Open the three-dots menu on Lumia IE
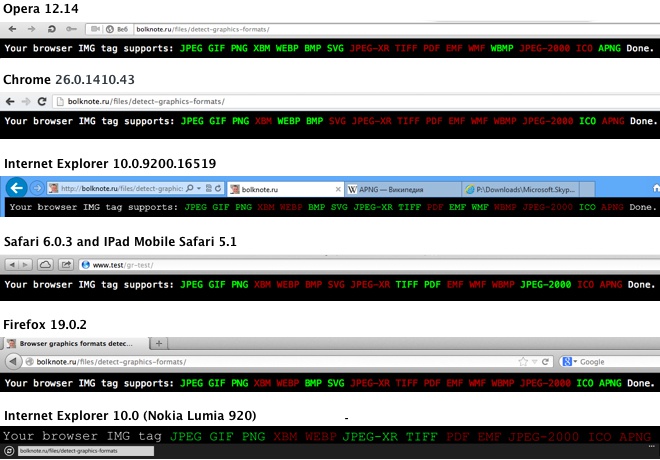The height and width of the screenshot is (460, 660). coord(652,446)
